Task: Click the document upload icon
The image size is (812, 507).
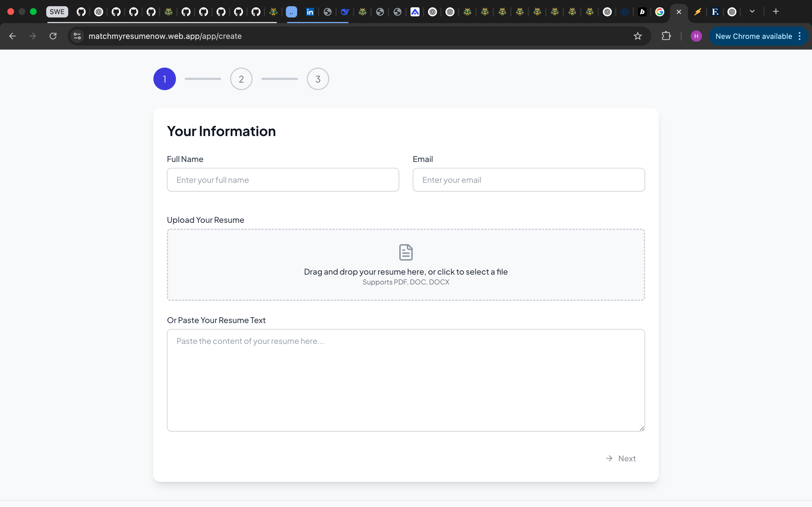Action: tap(406, 252)
